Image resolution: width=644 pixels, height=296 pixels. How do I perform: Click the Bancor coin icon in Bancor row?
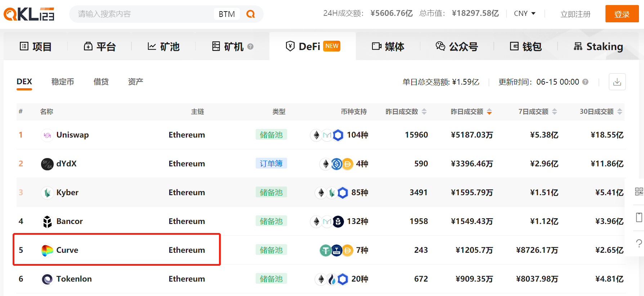(338, 221)
